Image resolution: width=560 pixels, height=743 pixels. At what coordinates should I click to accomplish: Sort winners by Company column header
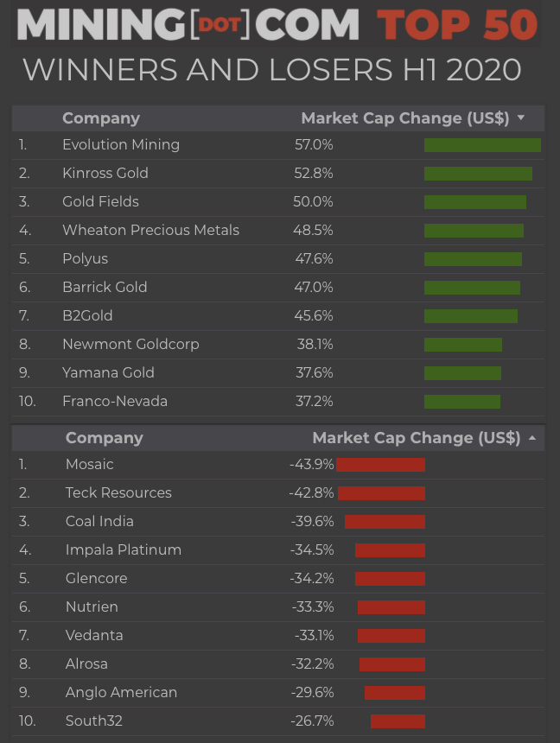[x=101, y=118]
